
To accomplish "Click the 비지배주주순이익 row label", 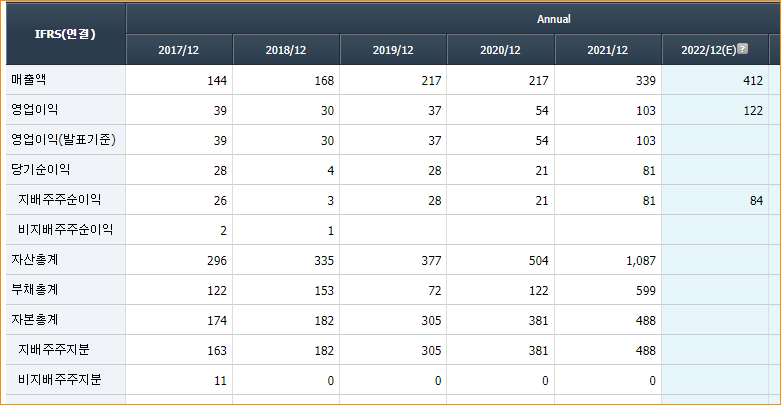I will pyautogui.click(x=66, y=230).
